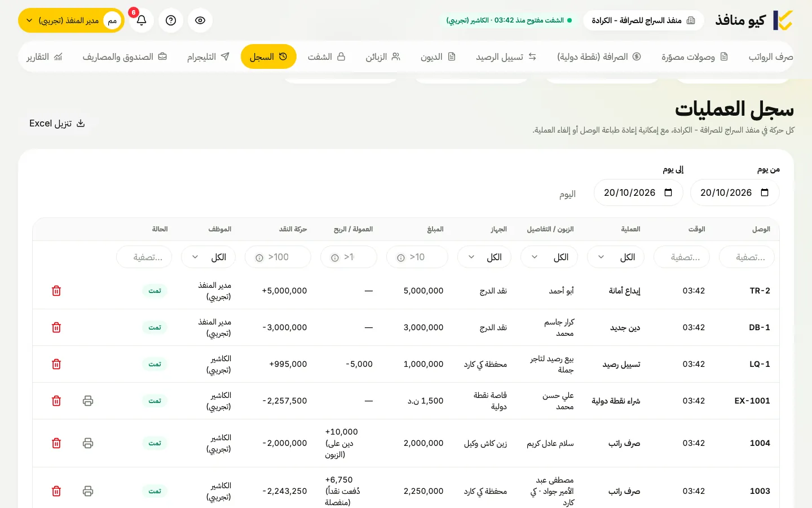Image resolution: width=812 pixels, height=508 pixels.
Task: Click the الوصل column header
Action: coord(761,229)
